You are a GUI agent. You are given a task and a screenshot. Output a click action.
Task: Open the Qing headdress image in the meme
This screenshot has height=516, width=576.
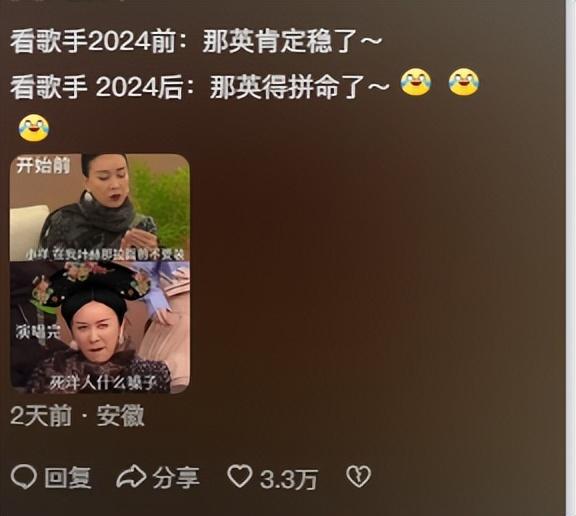[100, 327]
